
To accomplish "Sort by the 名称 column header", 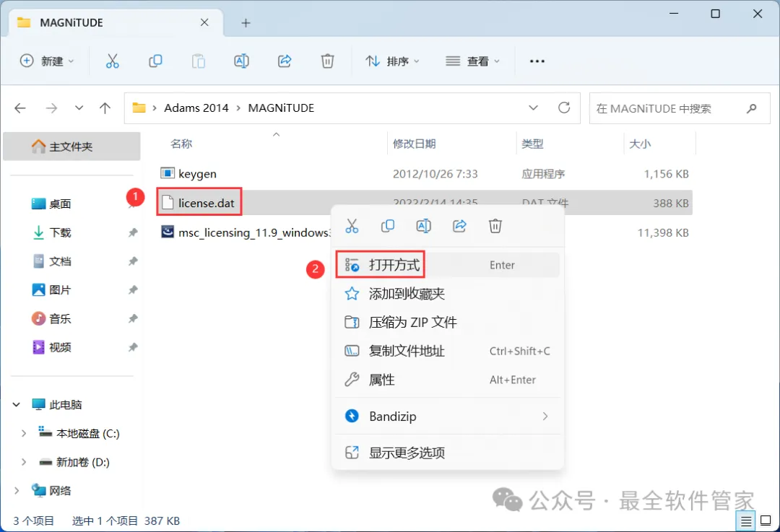I will click(x=181, y=144).
